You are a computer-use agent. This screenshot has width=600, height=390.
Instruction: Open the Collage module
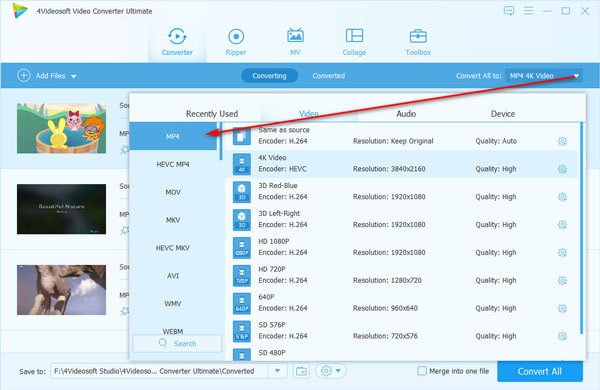354,42
